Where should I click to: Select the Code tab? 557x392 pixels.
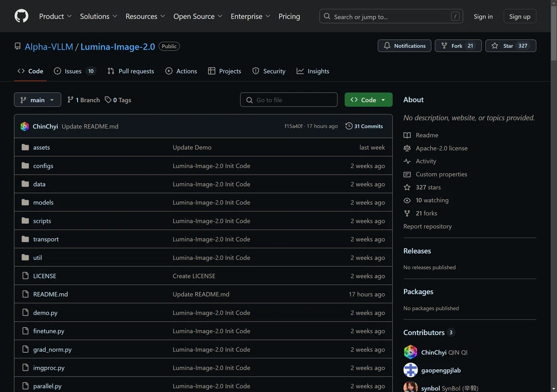pos(31,71)
